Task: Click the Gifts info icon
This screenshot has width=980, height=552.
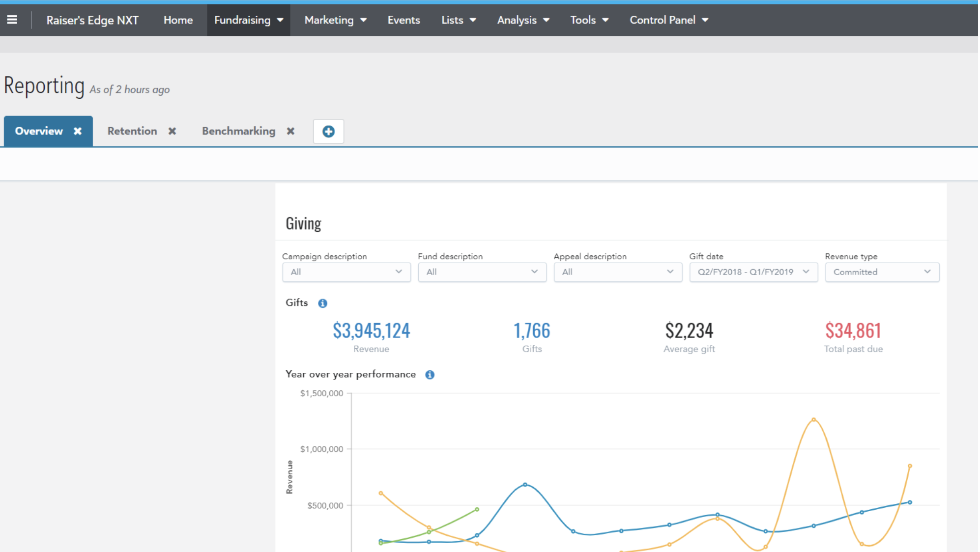Action: 322,303
